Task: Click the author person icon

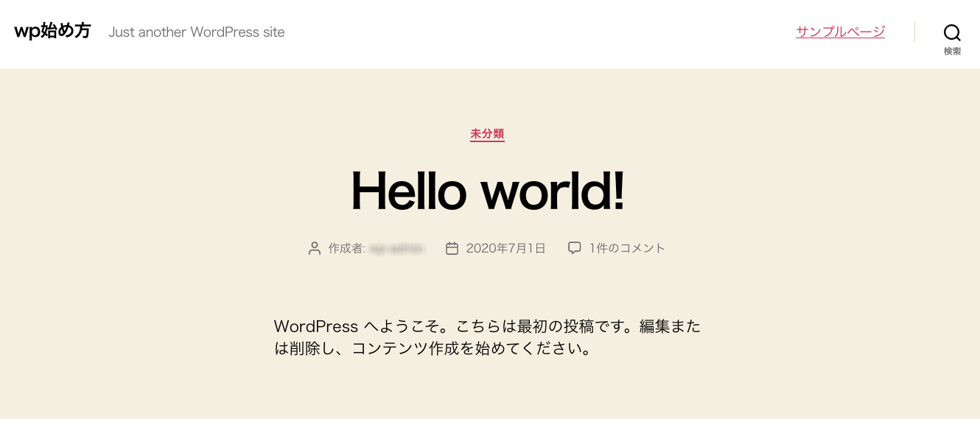Action: [x=315, y=248]
